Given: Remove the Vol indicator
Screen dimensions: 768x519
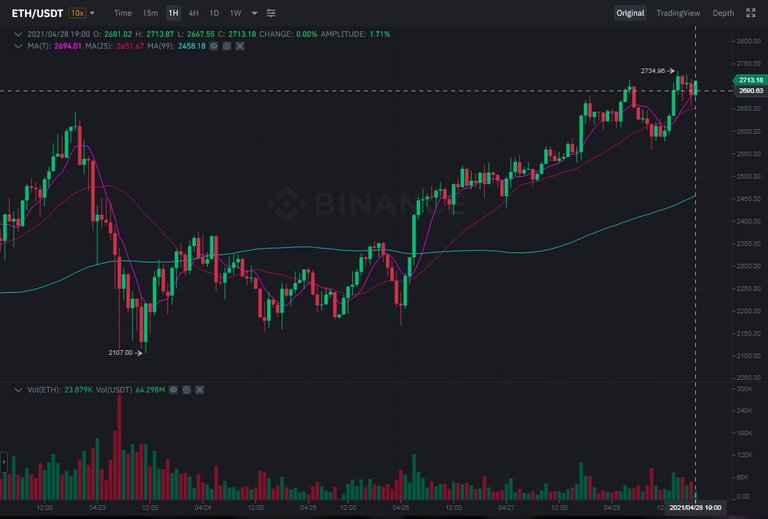Looking at the screenshot, I should [x=199, y=390].
